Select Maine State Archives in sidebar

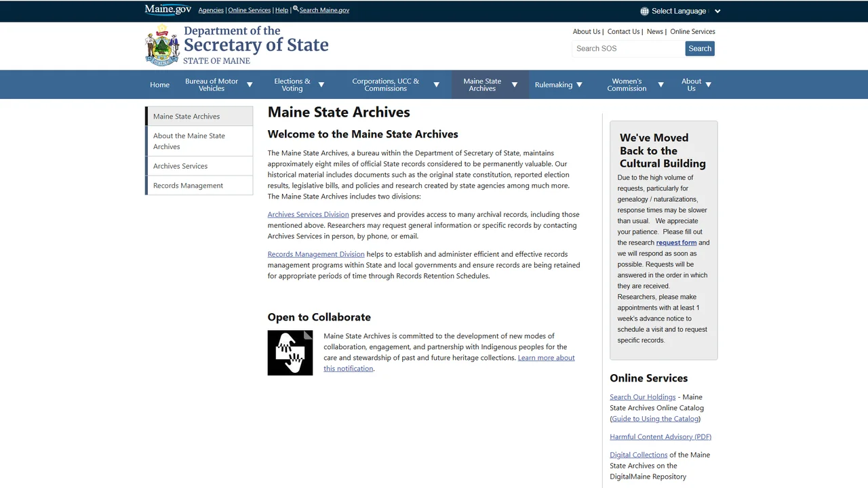pyautogui.click(x=199, y=116)
